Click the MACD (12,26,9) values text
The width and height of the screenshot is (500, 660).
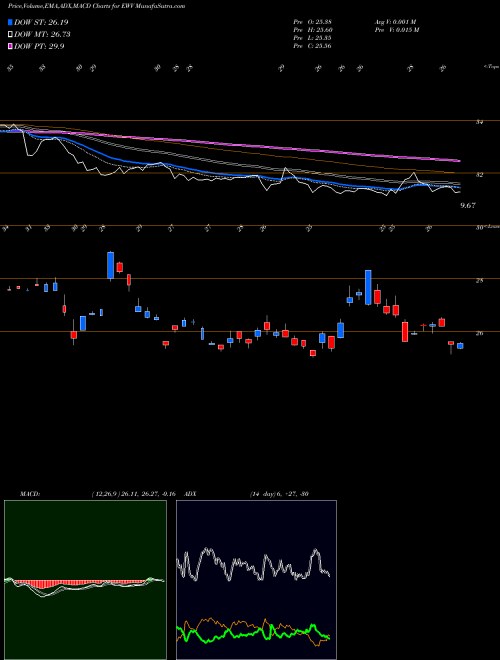(x=133, y=494)
